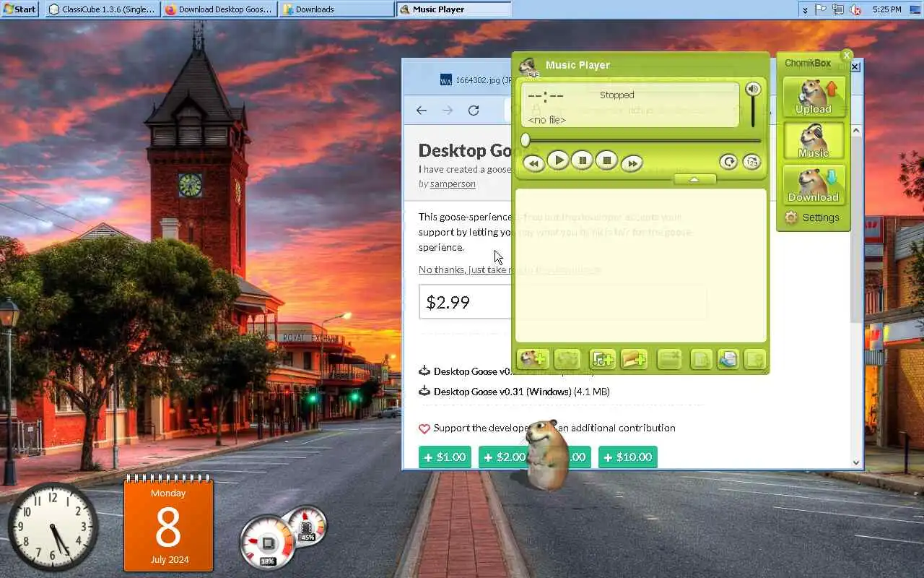
Task: Click the network tray icon
Action: click(x=838, y=9)
